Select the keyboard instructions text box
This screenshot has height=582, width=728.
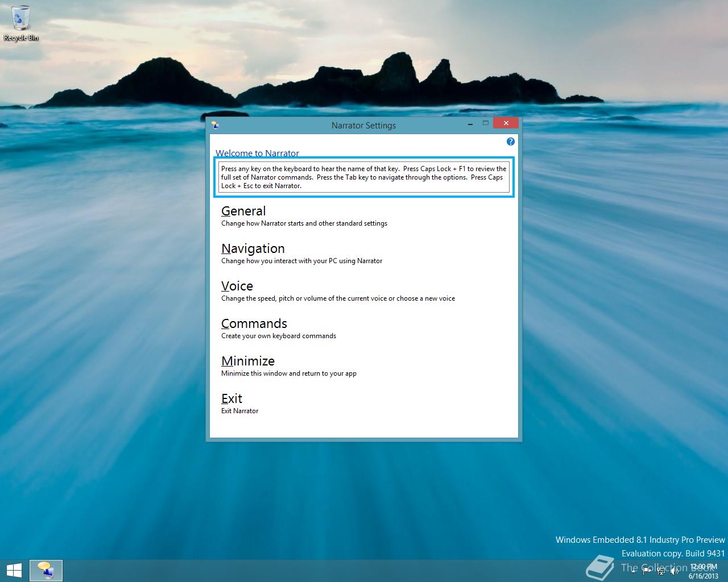point(364,177)
